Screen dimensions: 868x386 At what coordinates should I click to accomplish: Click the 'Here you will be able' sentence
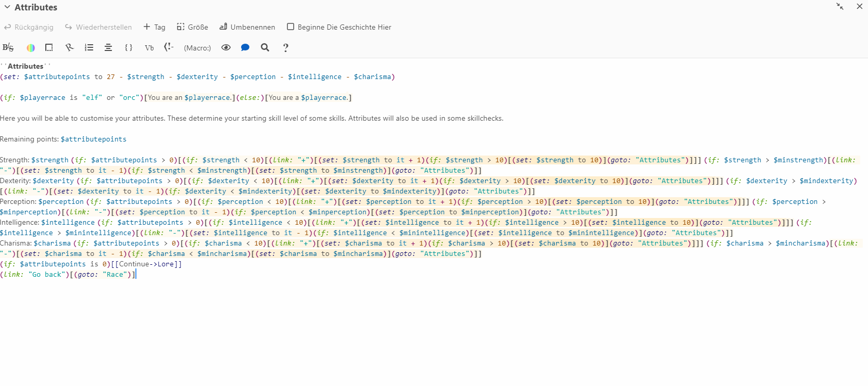pyautogui.click(x=251, y=118)
